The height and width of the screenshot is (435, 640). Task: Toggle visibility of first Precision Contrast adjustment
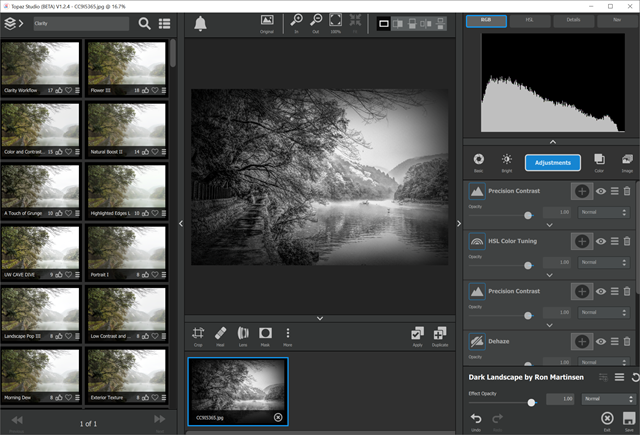[x=601, y=191]
